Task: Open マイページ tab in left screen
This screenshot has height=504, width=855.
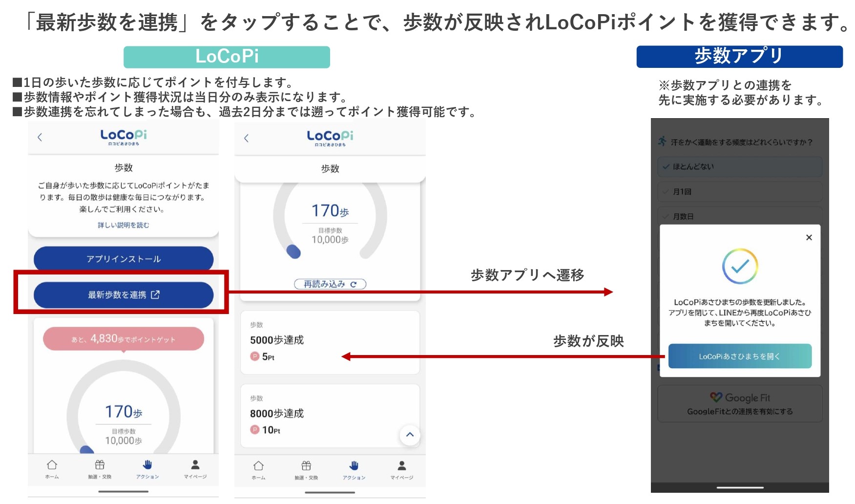Action: click(x=195, y=469)
